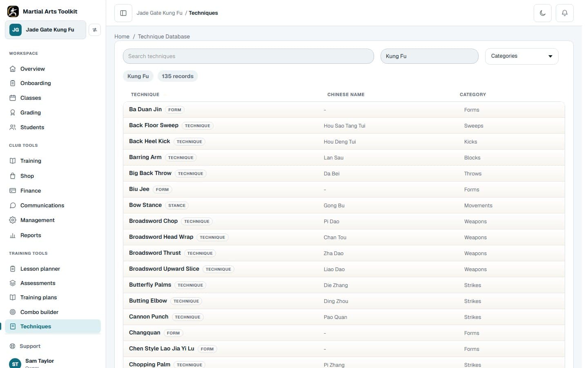
Task: Select Broadsword Upward Slice row
Action: 344,269
